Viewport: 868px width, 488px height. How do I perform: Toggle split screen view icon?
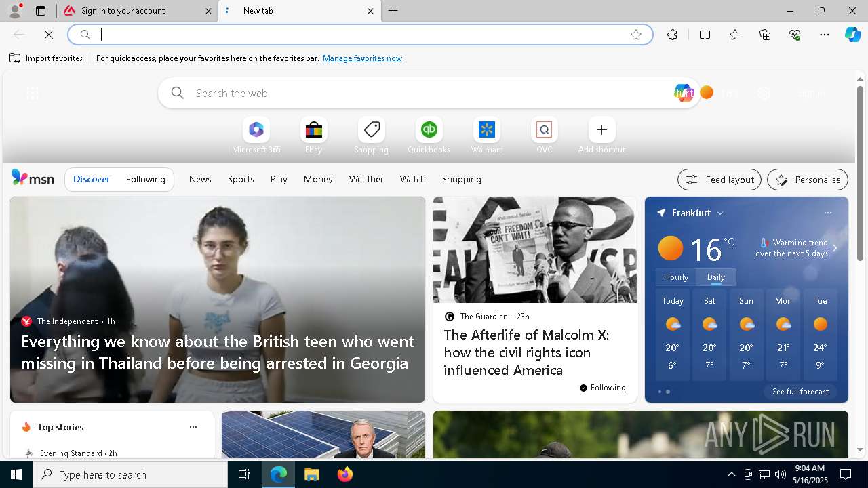tap(705, 35)
